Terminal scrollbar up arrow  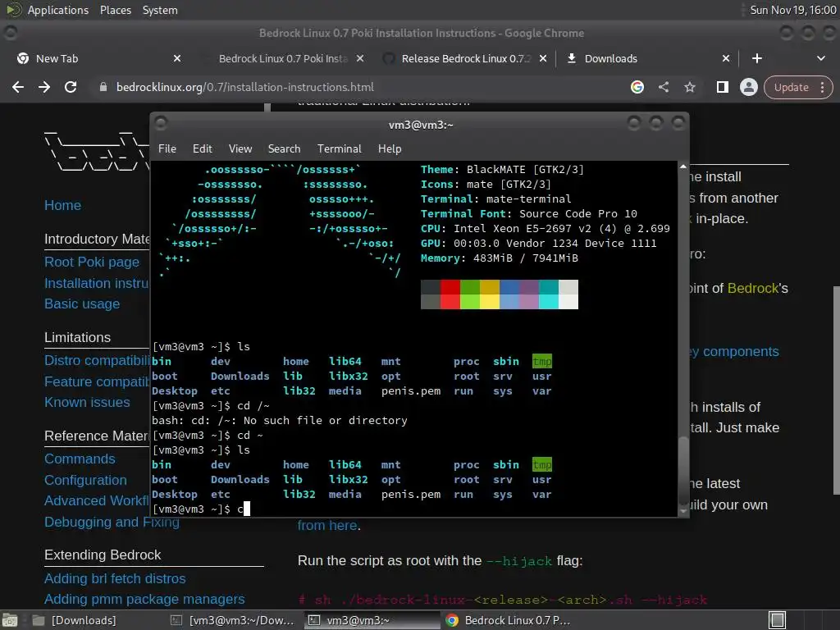(683, 167)
